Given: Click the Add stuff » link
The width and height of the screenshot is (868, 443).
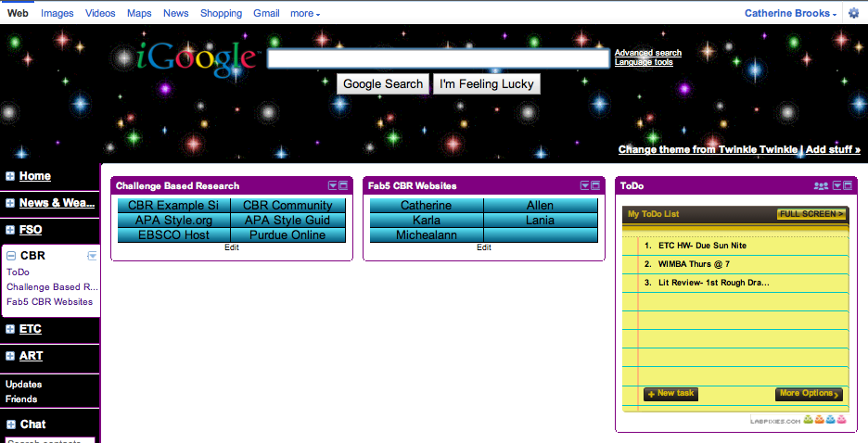Looking at the screenshot, I should (x=833, y=149).
